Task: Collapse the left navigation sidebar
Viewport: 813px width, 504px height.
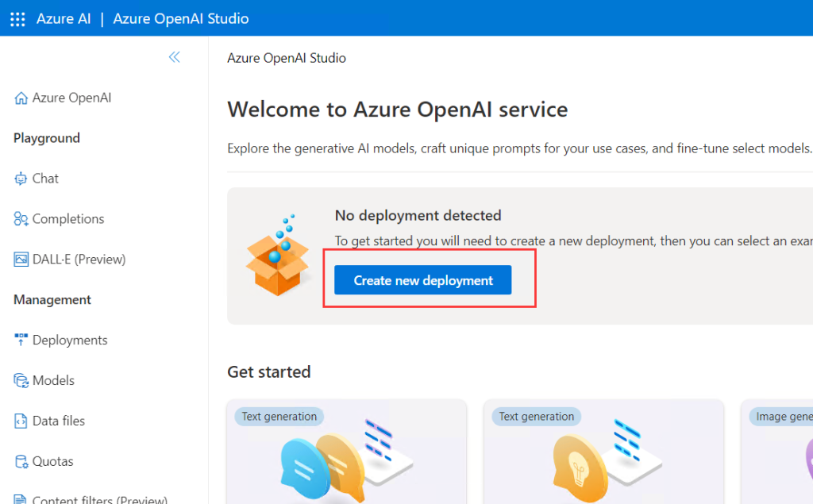Action: [x=175, y=57]
